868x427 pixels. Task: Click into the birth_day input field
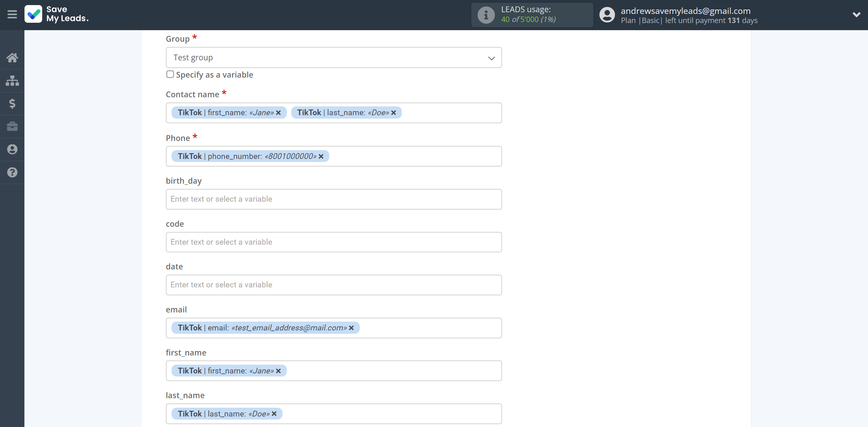[x=334, y=199]
